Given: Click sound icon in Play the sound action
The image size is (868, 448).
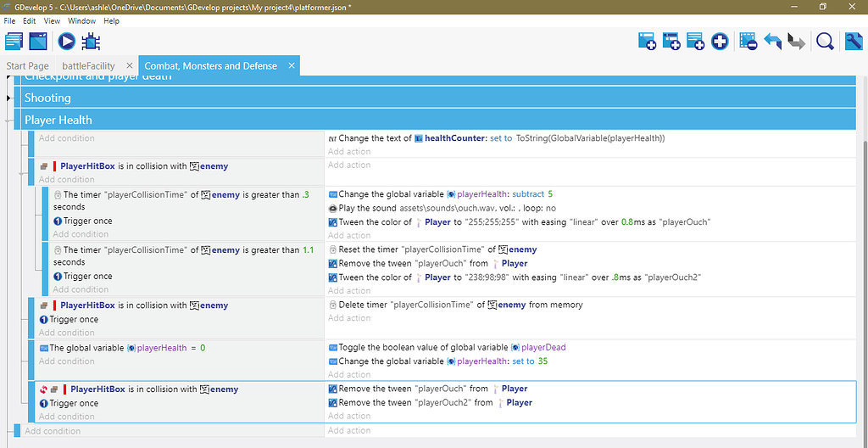Looking at the screenshot, I should (332, 209).
